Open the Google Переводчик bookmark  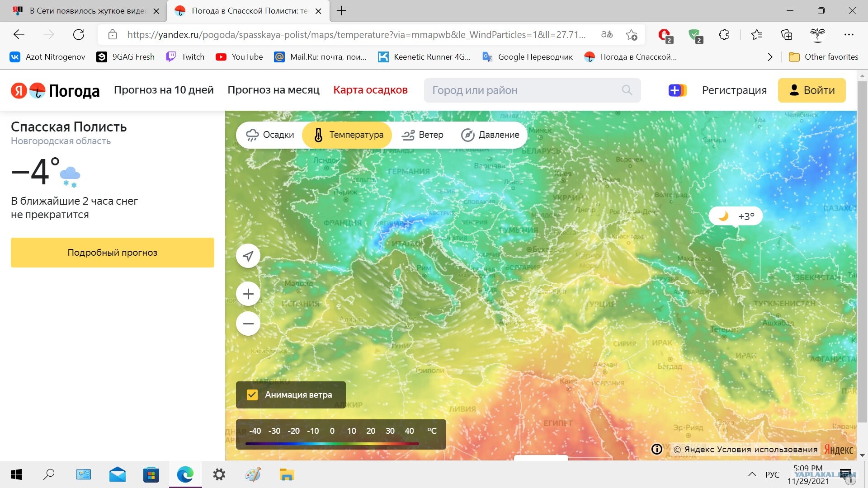527,57
